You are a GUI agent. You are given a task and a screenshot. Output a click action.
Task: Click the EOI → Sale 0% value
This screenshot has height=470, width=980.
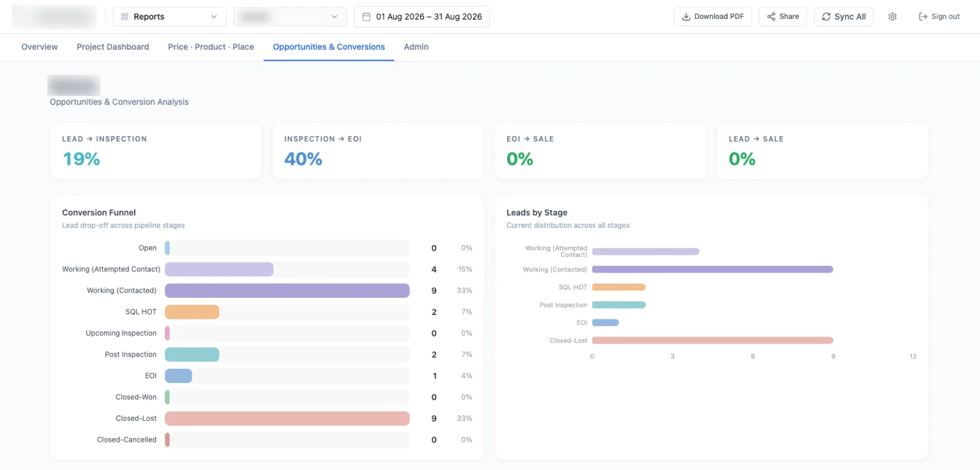pyautogui.click(x=520, y=159)
